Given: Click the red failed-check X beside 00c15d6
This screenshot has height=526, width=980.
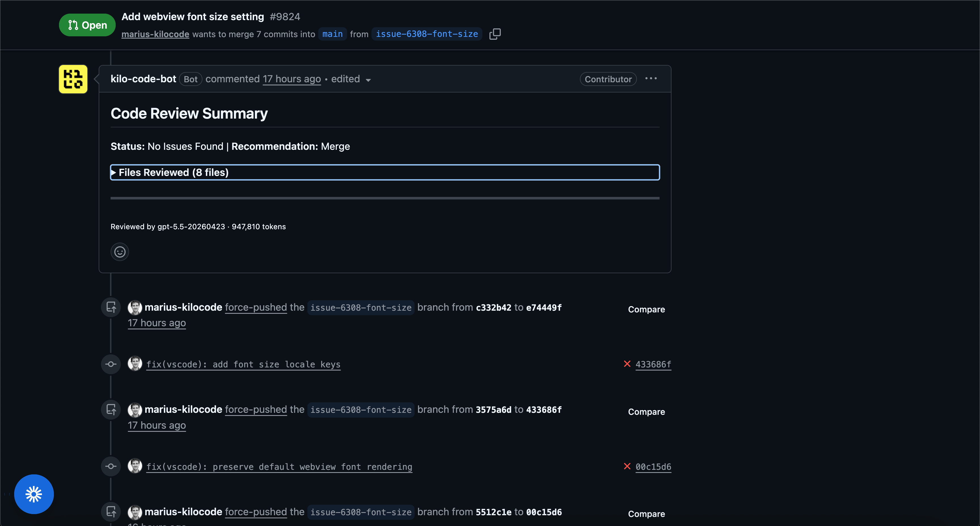Looking at the screenshot, I should click(x=627, y=466).
